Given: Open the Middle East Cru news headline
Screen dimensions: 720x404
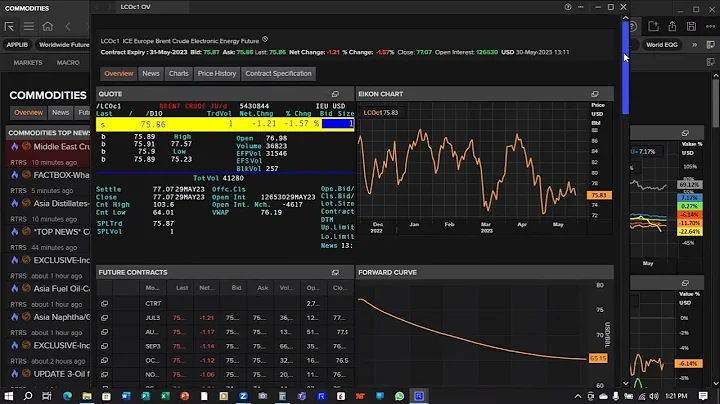Looking at the screenshot, I should click(x=62, y=146).
